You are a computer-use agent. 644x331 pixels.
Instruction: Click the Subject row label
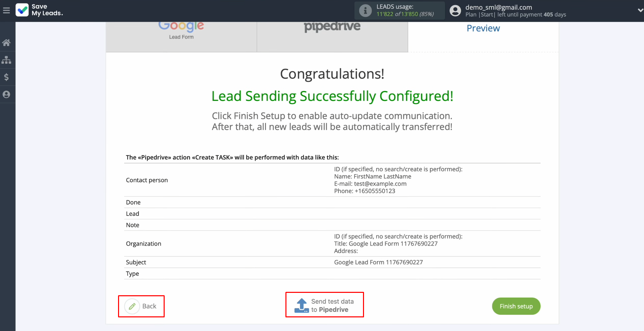coord(136,262)
